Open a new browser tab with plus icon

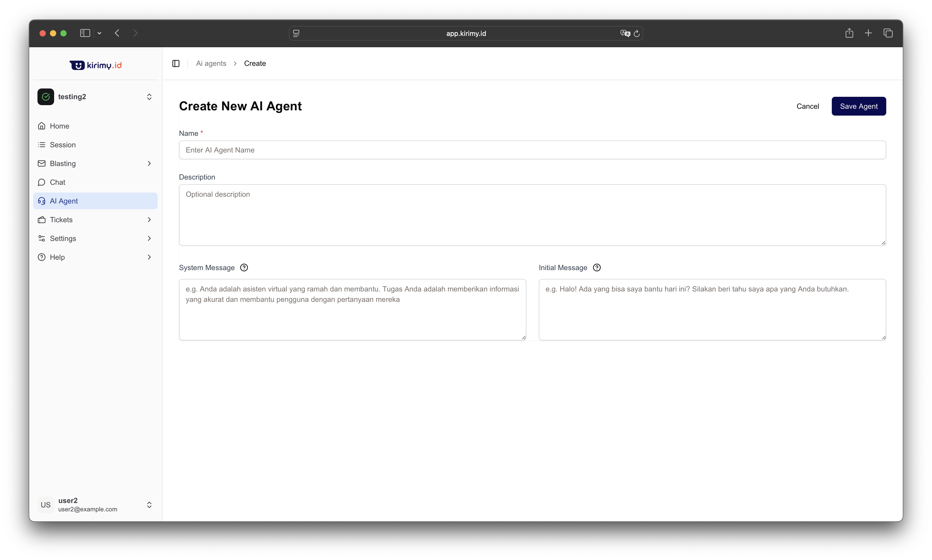click(x=868, y=33)
